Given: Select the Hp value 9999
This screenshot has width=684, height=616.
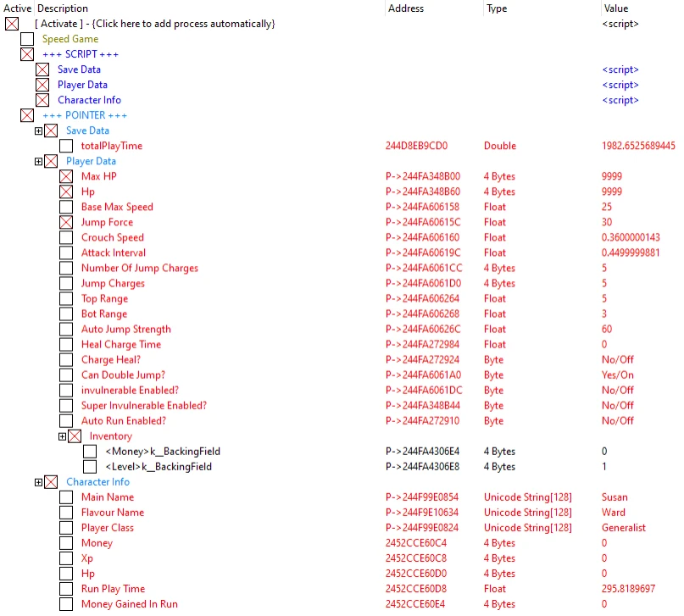Looking at the screenshot, I should pyautogui.click(x=611, y=191).
